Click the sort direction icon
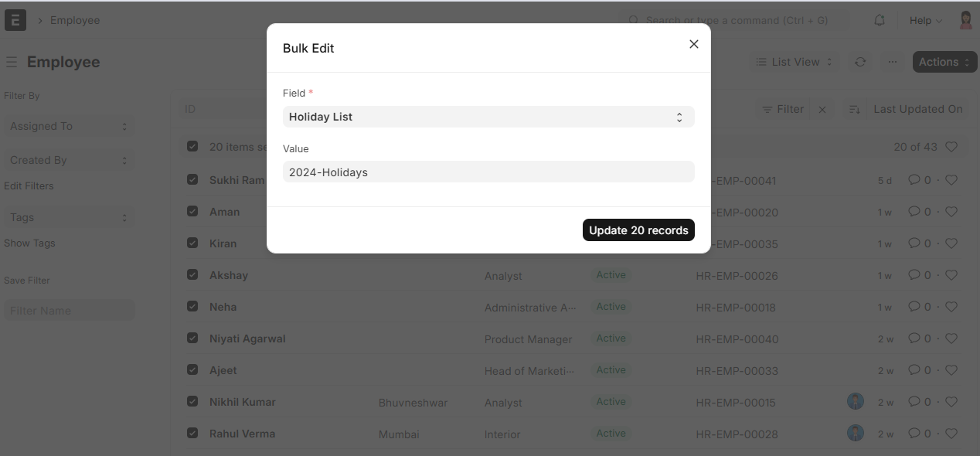This screenshot has width=980, height=456. click(854, 110)
